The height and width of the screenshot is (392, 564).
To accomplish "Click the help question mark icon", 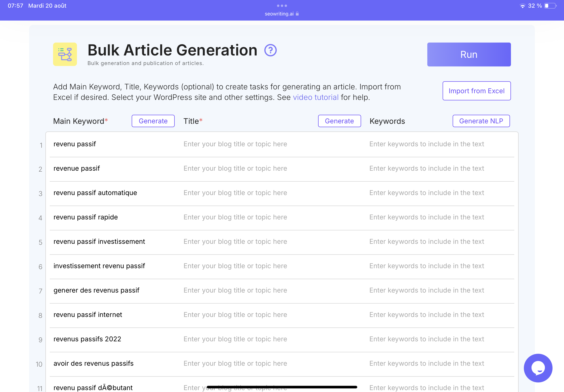I will pos(270,50).
